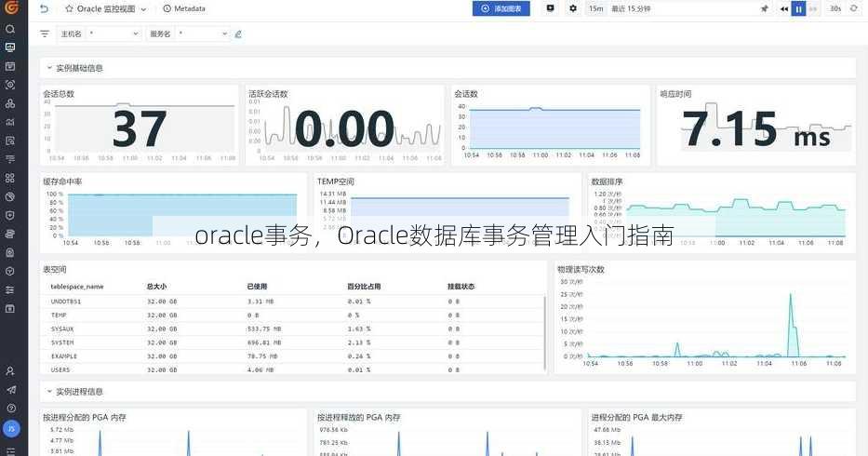This screenshot has width=868, height=456.
Task: Click the filter lines icon beside 主机名
Action: point(45,34)
